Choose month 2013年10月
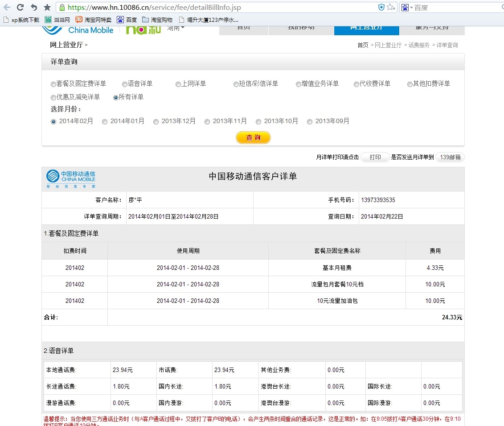The image size is (504, 426). tap(258, 122)
